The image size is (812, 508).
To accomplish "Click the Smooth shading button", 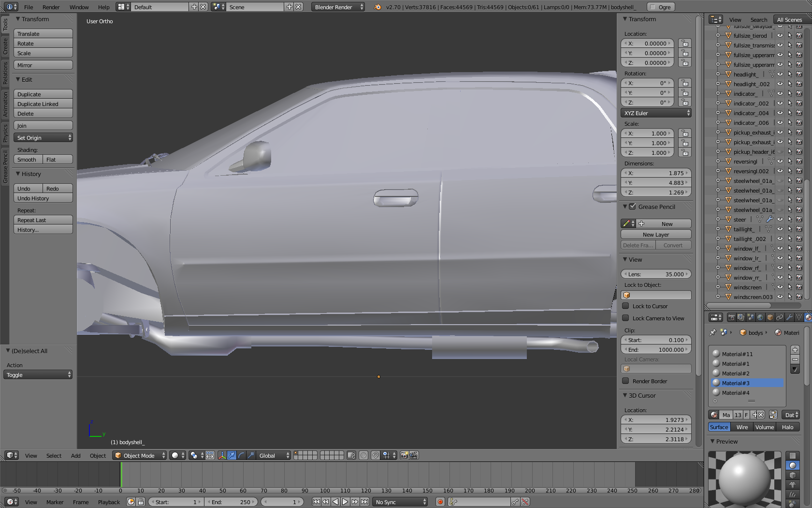I will 28,160.
